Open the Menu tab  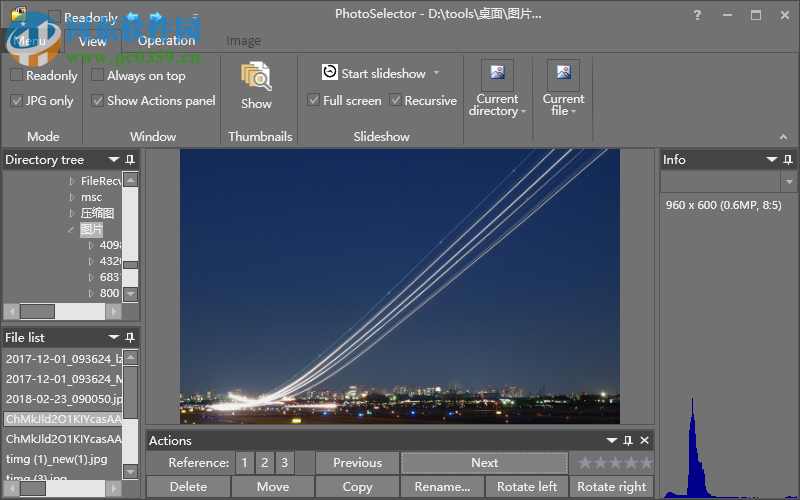coord(30,41)
